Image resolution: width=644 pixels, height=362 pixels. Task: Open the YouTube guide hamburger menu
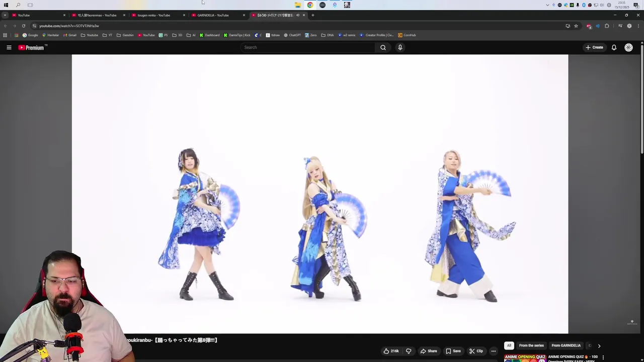click(x=9, y=47)
